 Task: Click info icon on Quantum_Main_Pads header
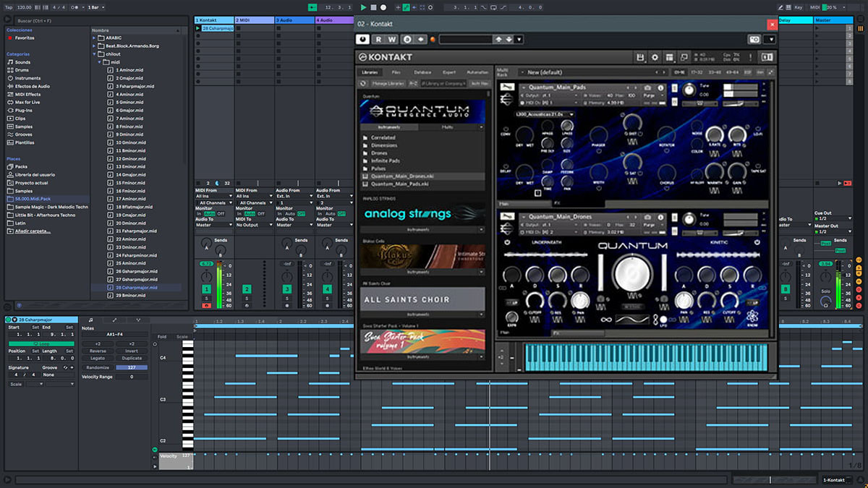click(660, 87)
